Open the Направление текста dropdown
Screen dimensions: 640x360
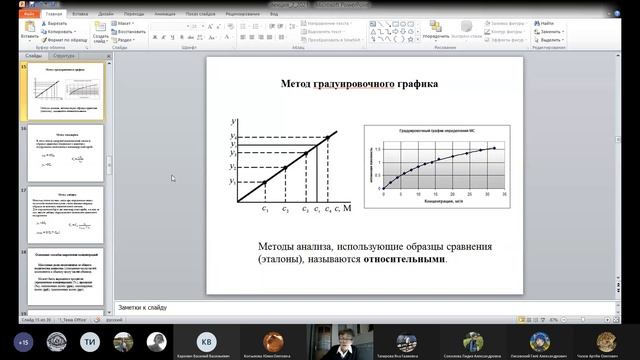click(327, 23)
